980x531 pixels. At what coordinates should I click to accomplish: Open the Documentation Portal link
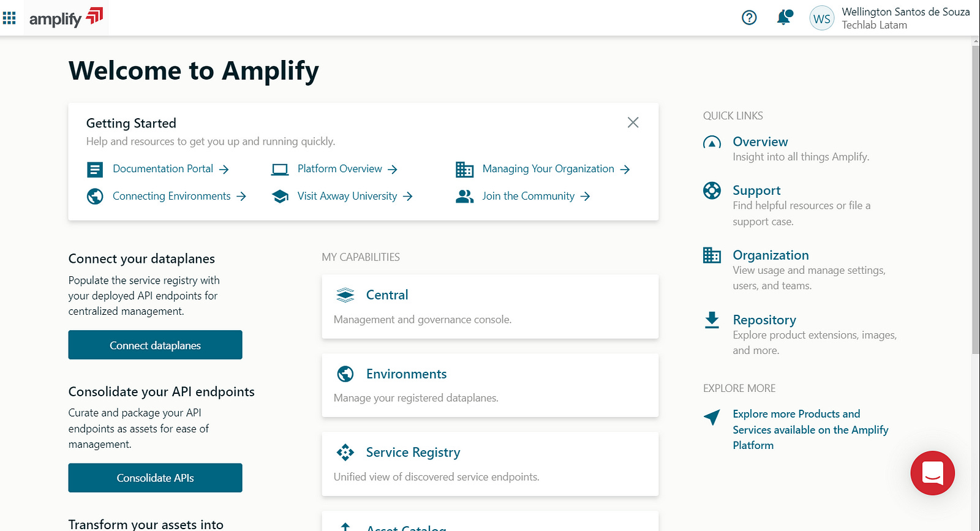163,168
